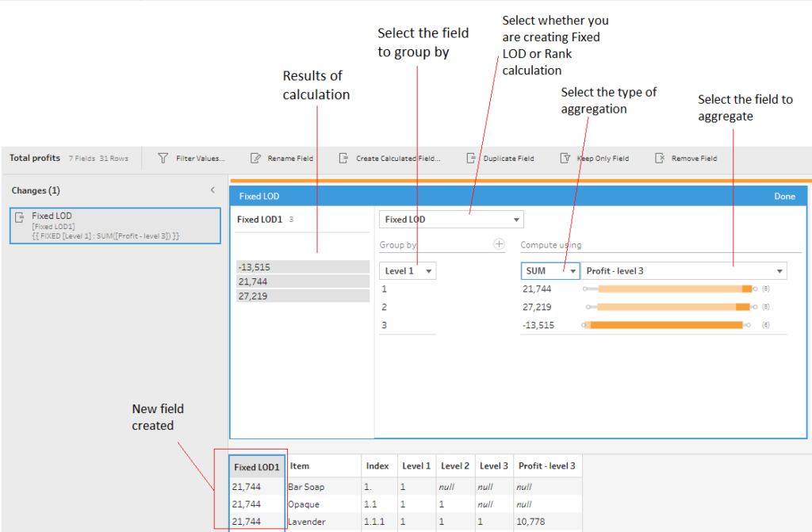The width and height of the screenshot is (812, 532).
Task: Click the Rename Field pencil icon
Action: pyautogui.click(x=255, y=159)
